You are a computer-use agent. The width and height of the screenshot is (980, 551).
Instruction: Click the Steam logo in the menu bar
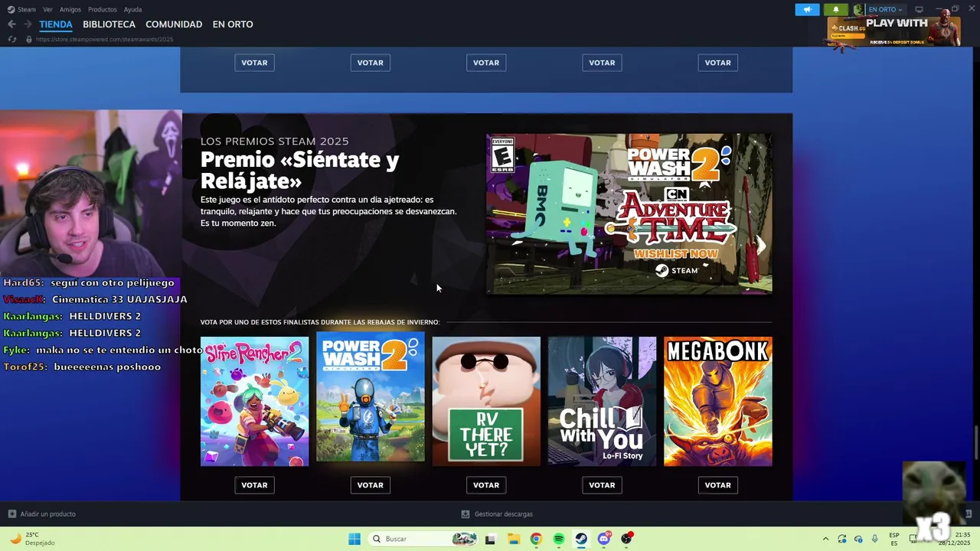[11, 9]
